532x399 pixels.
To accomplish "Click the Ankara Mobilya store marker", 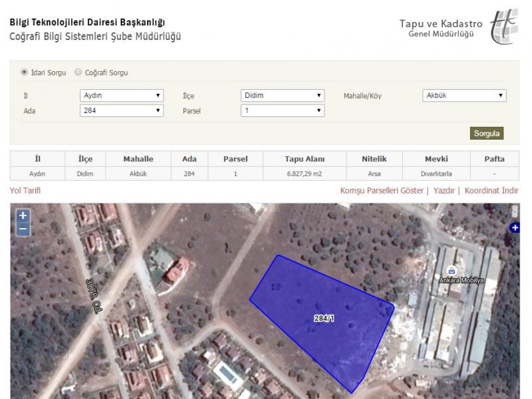I will click(452, 271).
